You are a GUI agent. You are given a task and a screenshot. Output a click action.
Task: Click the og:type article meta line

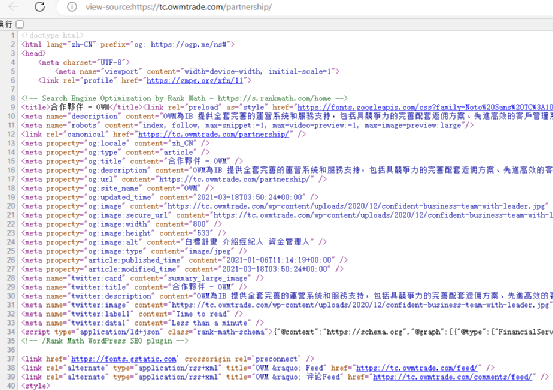(115, 152)
